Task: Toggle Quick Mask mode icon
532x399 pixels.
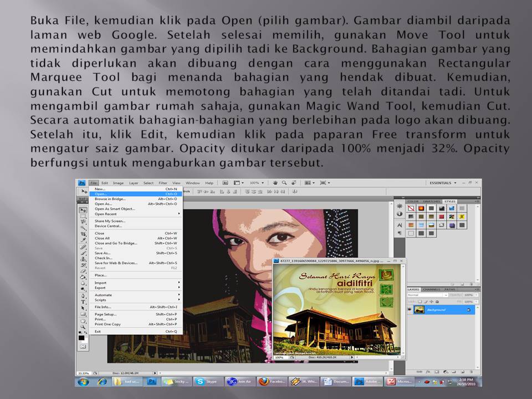Action: point(83,346)
